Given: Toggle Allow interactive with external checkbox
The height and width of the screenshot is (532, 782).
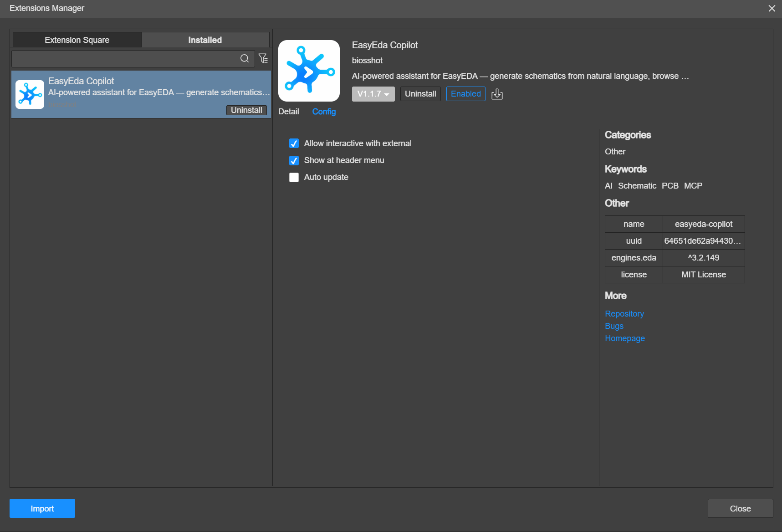Looking at the screenshot, I should [294, 143].
